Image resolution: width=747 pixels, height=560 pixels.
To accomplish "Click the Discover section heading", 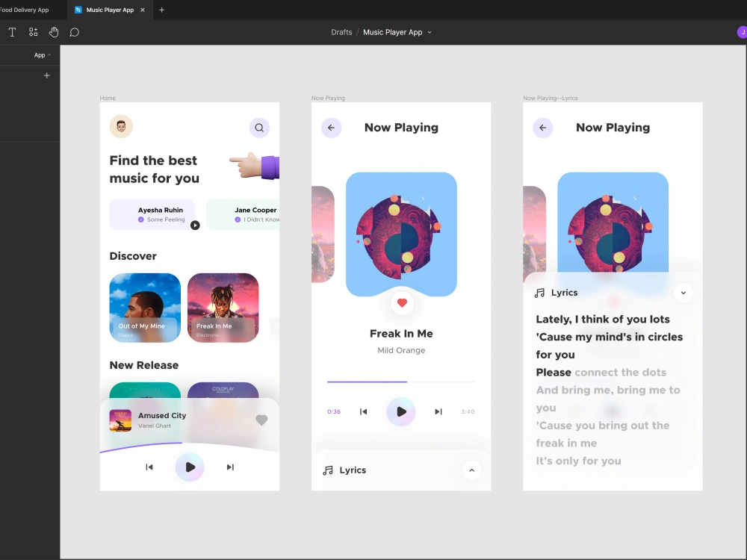I will pyautogui.click(x=133, y=256).
